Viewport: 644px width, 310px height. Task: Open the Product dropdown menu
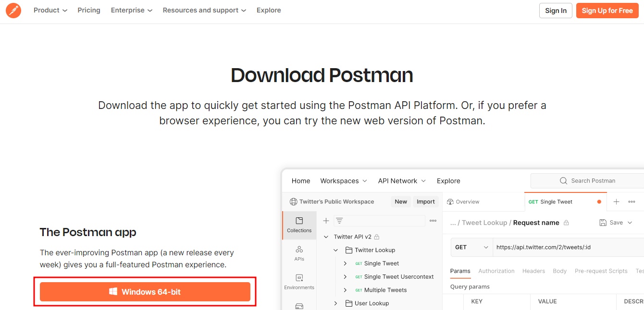(x=50, y=10)
